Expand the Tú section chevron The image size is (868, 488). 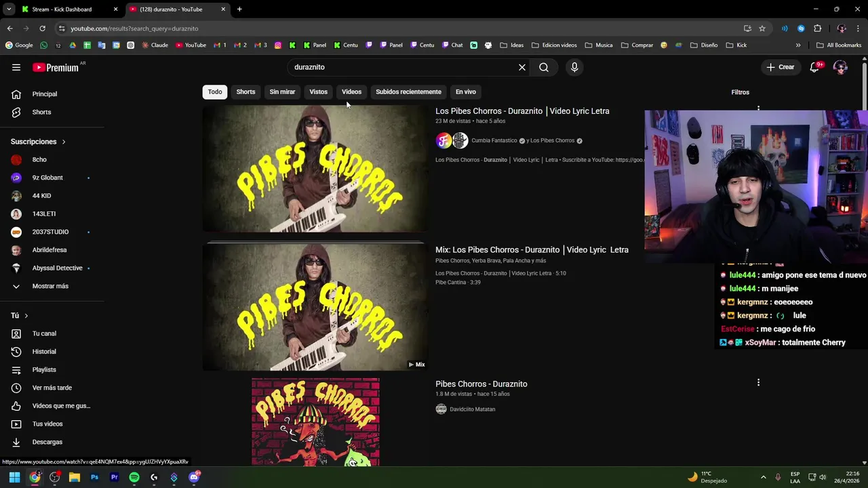pyautogui.click(x=26, y=316)
